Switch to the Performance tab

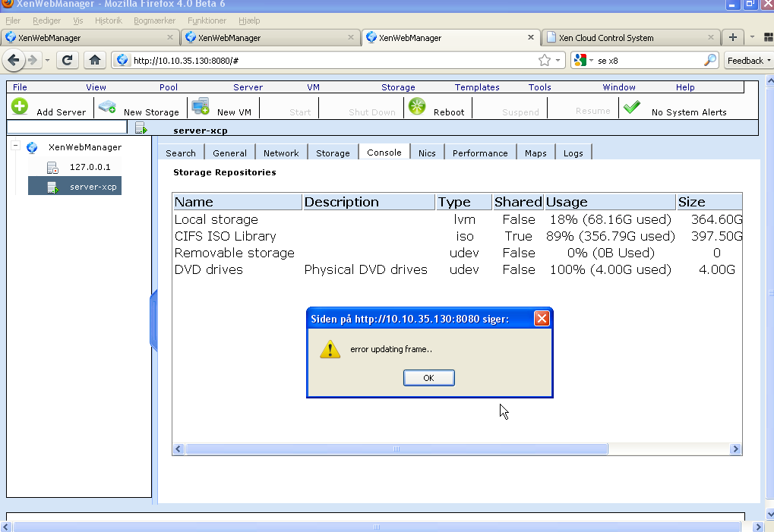tap(479, 153)
